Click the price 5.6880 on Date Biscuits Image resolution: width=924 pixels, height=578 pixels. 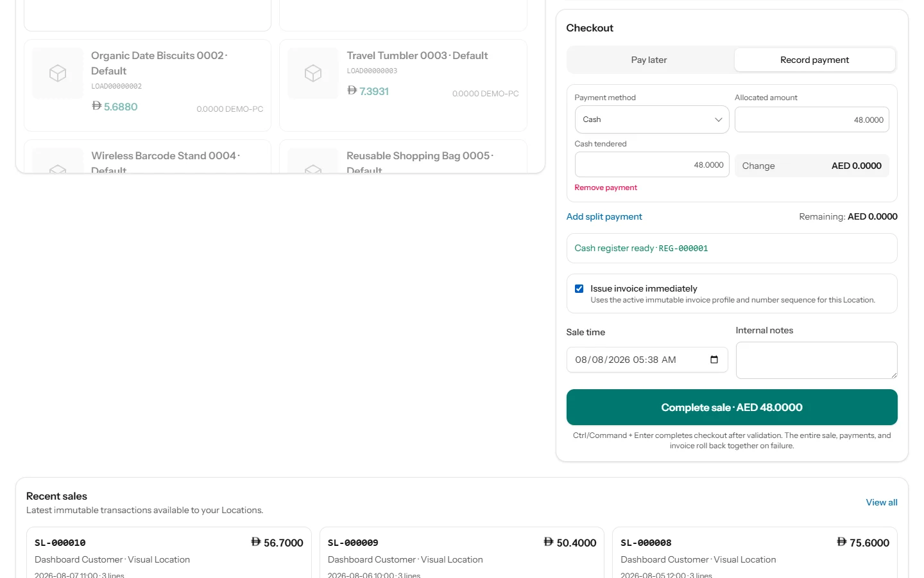pyautogui.click(x=115, y=107)
